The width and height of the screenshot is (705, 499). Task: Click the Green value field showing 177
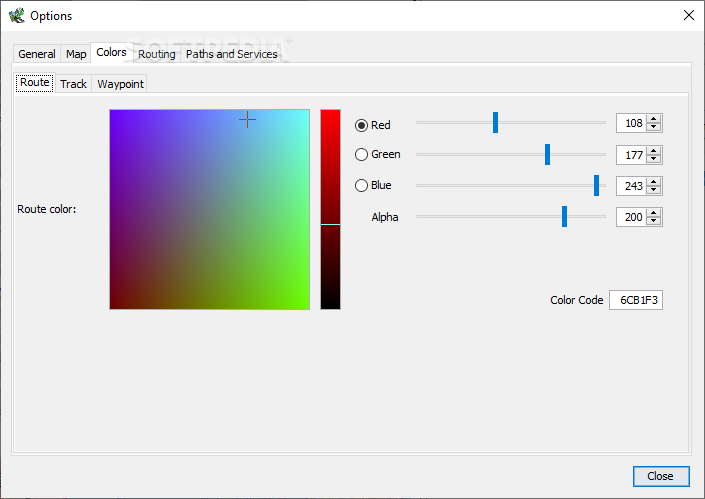631,155
